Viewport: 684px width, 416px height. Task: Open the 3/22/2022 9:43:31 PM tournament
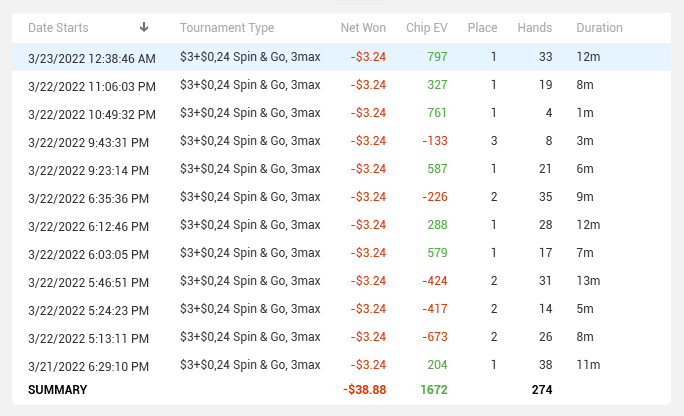pyautogui.click(x=341, y=141)
